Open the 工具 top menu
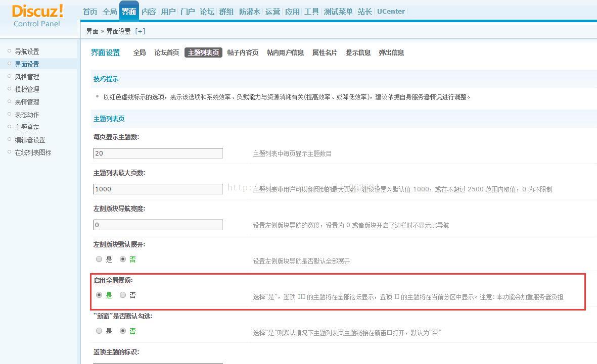This screenshot has height=364, width=597. pos(311,12)
